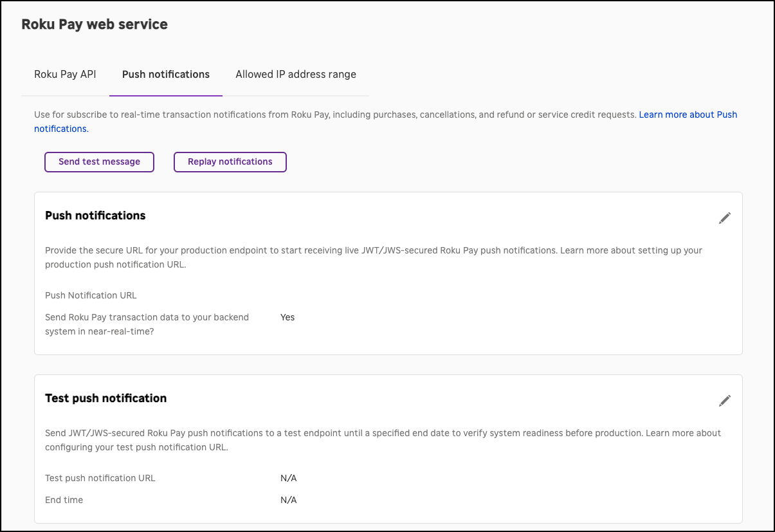Click the JWT/JWS-secured description text
This screenshot has height=532, width=775.
[x=257, y=433]
